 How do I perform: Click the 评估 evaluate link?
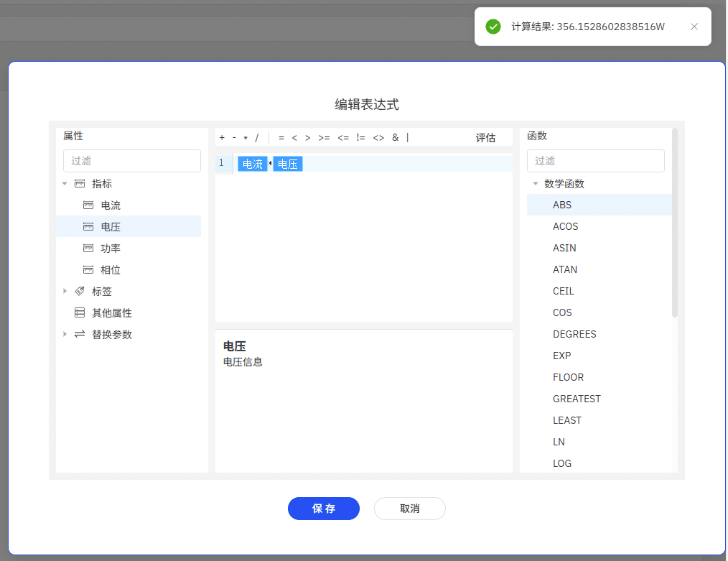tap(486, 138)
